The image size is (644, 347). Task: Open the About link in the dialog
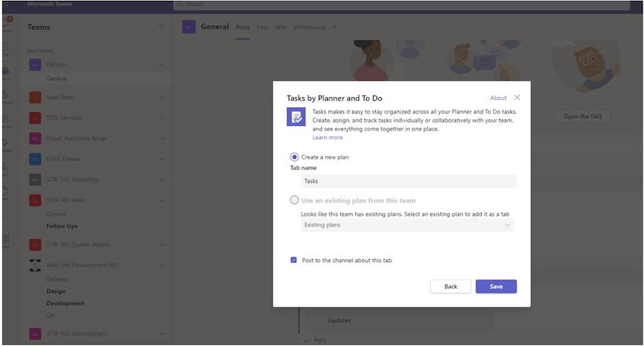(499, 98)
